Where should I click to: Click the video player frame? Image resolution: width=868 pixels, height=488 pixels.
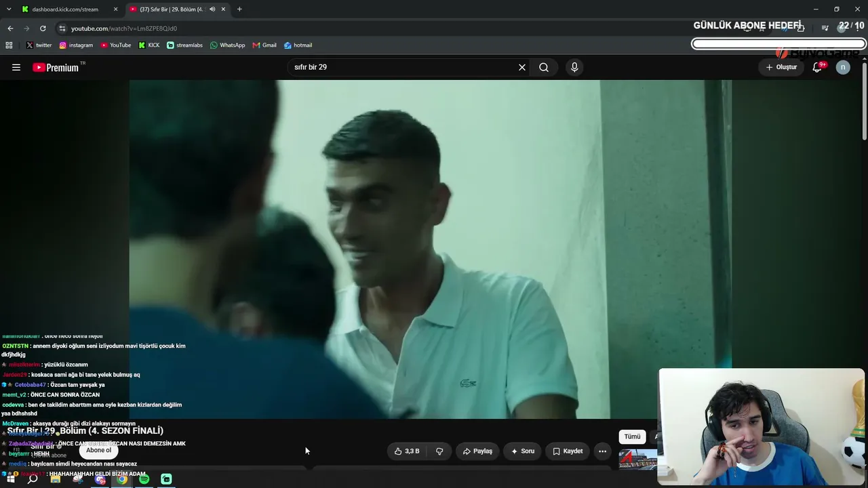coord(431,249)
